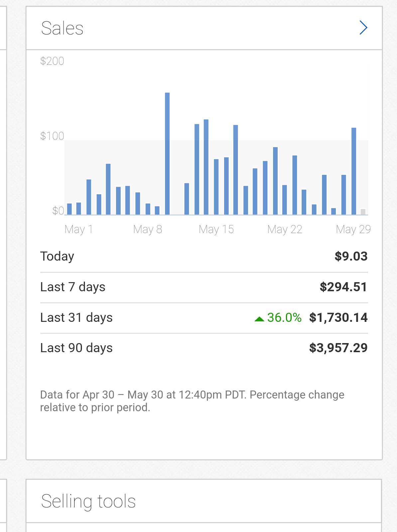Click the May 8 axis label

148,229
